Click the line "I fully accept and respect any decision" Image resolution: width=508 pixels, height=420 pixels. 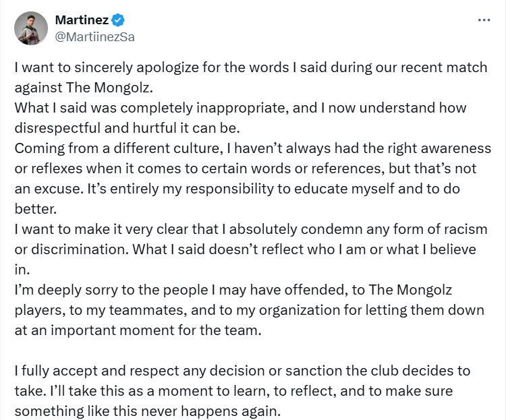pos(242,371)
